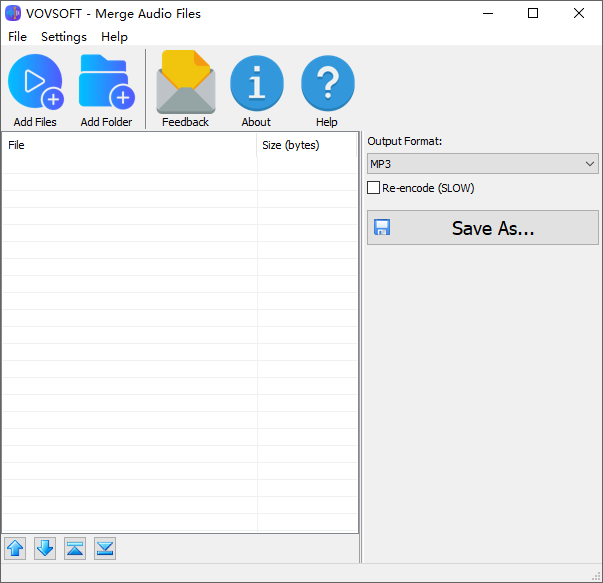Maximize the Merge Audio Files window

coord(533,13)
